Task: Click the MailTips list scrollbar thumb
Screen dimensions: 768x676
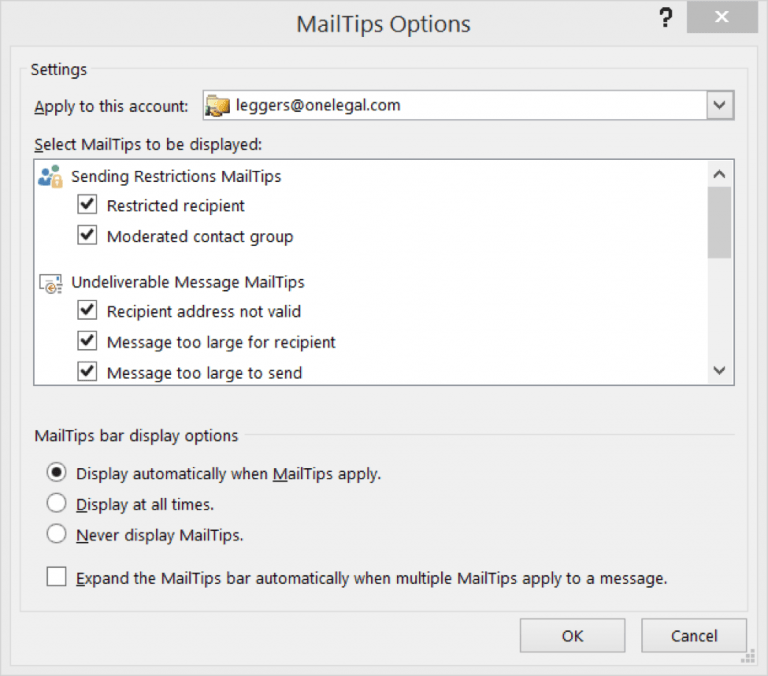Action: click(719, 222)
